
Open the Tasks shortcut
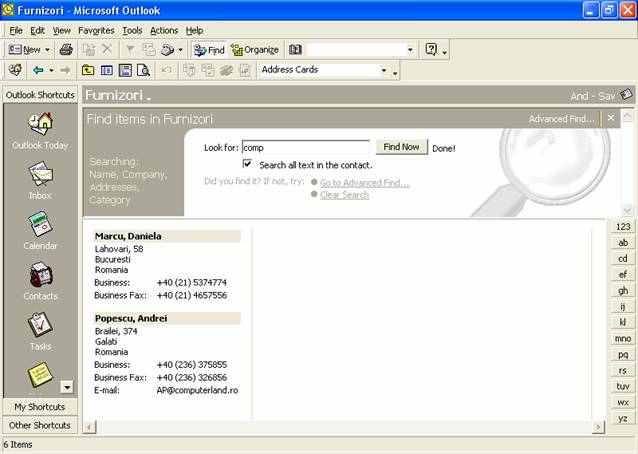[40, 331]
